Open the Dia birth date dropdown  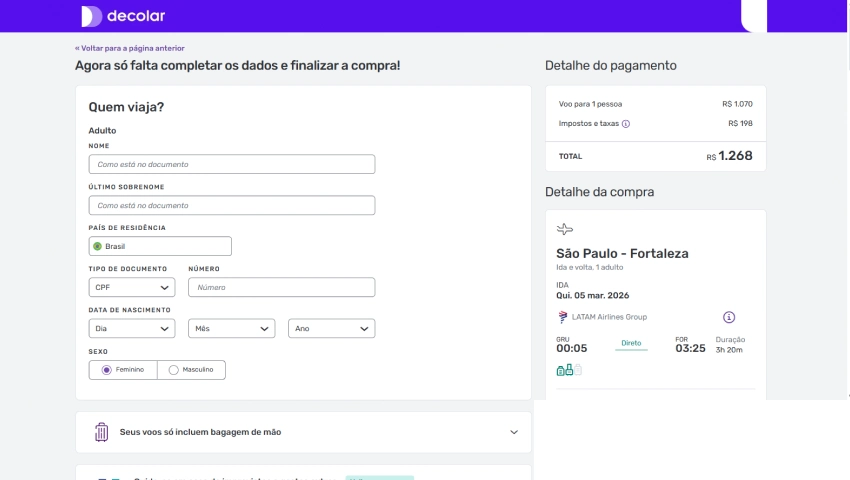(132, 329)
